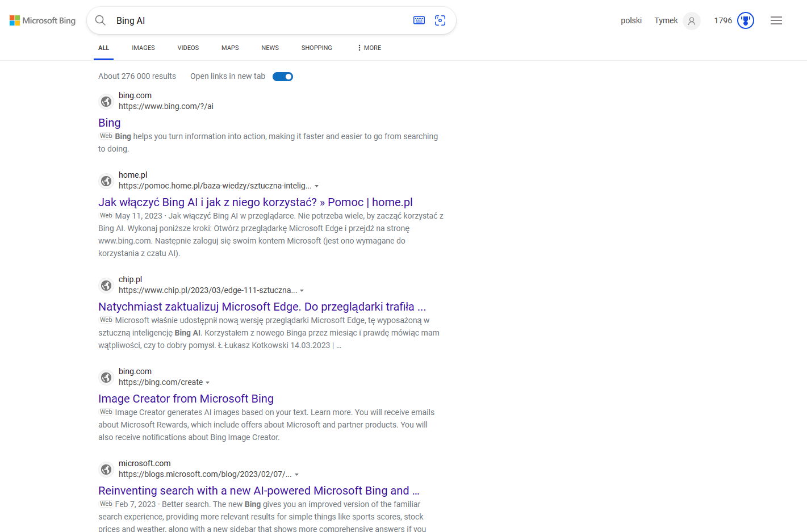Click globe icon beside bing.com/?/ai result
The image size is (807, 532).
coord(106,102)
